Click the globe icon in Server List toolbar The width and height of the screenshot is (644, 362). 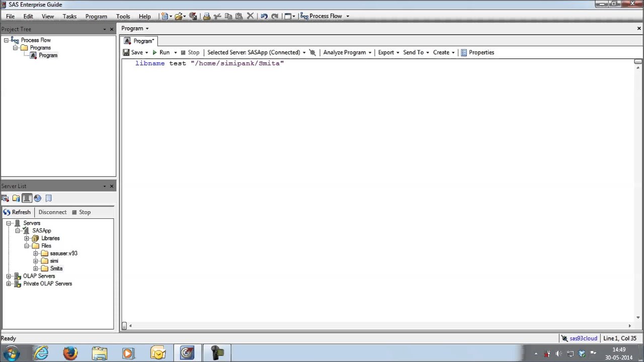click(x=38, y=198)
